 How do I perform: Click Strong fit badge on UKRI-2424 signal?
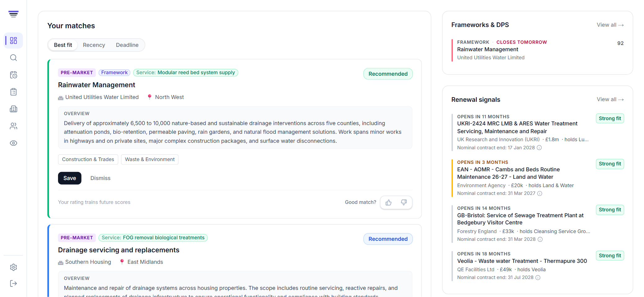610,118
